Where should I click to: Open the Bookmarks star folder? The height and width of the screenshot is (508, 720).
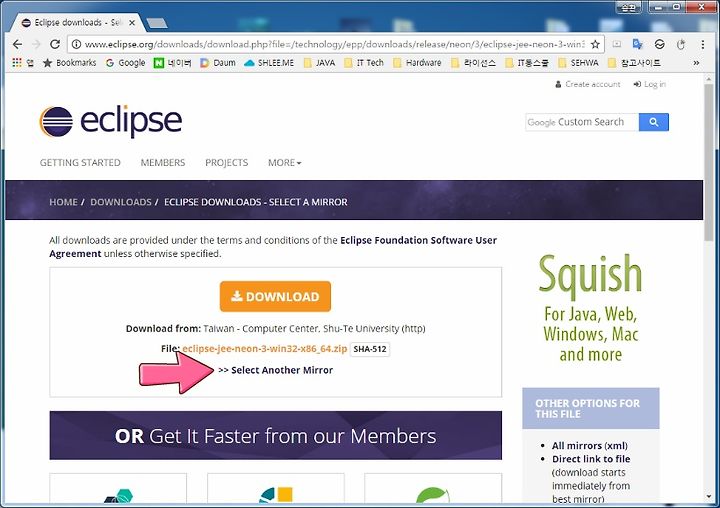(x=69, y=62)
